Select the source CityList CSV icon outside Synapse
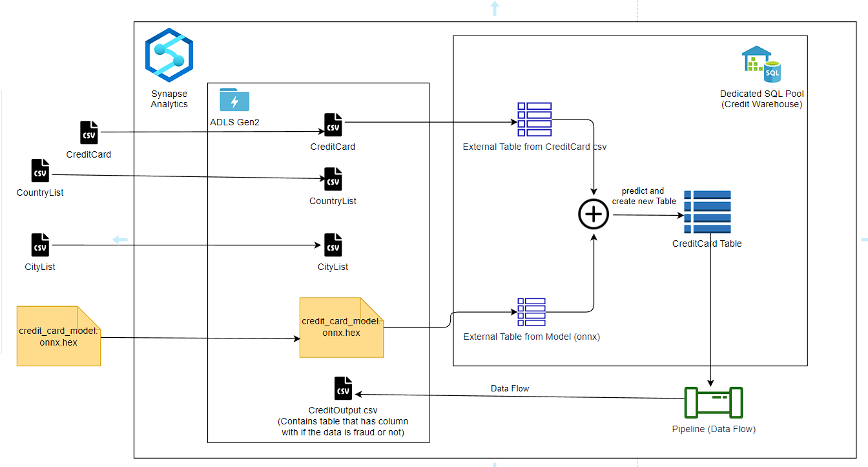Image resolution: width=868 pixels, height=467 pixels. pyautogui.click(x=40, y=245)
